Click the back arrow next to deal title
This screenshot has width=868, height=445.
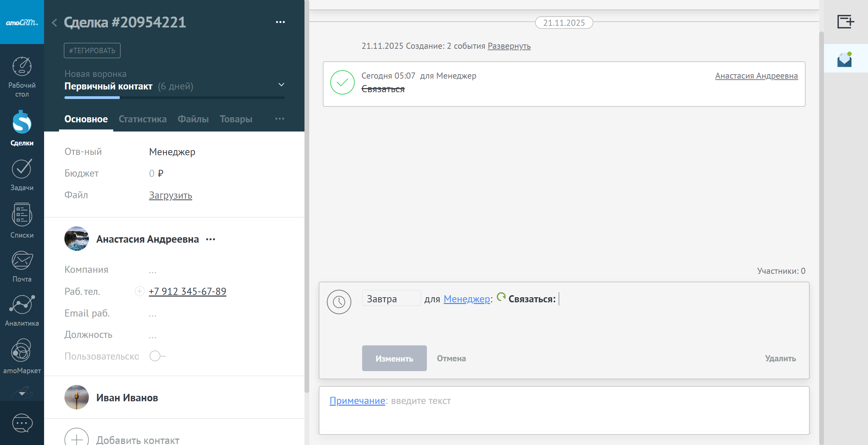[x=54, y=23]
